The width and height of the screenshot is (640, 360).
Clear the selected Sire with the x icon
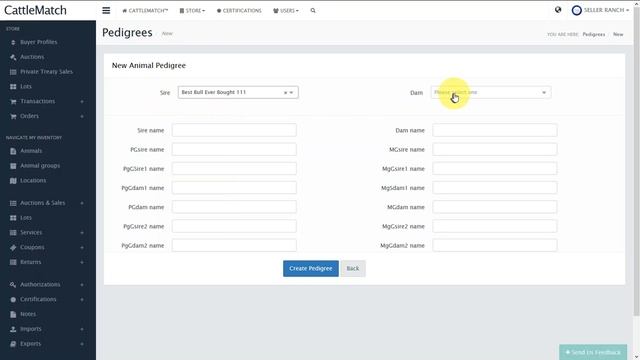pos(285,93)
